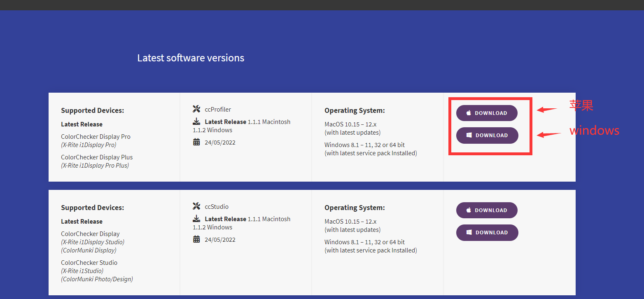Click '(X-Rite i1Display Studio)' text

click(93, 242)
